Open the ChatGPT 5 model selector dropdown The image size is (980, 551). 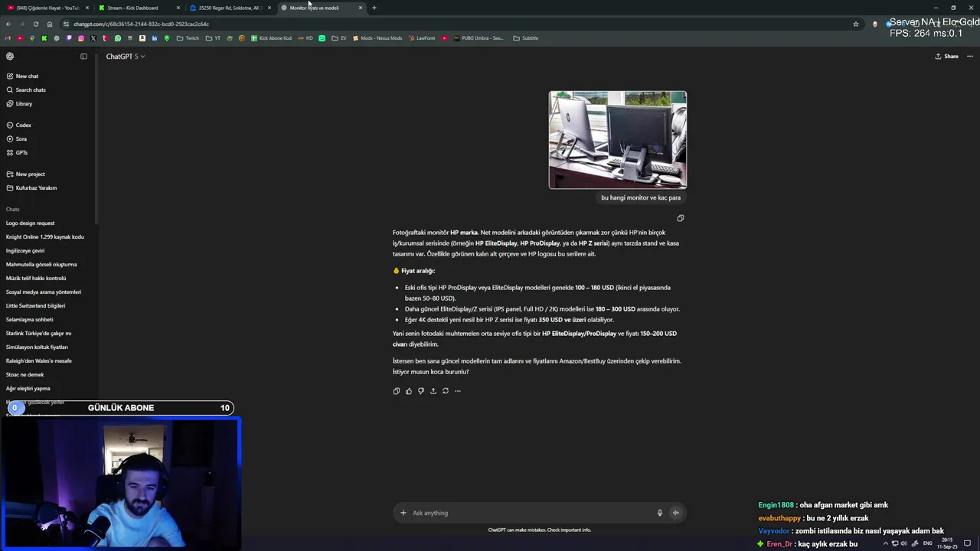pos(125,56)
